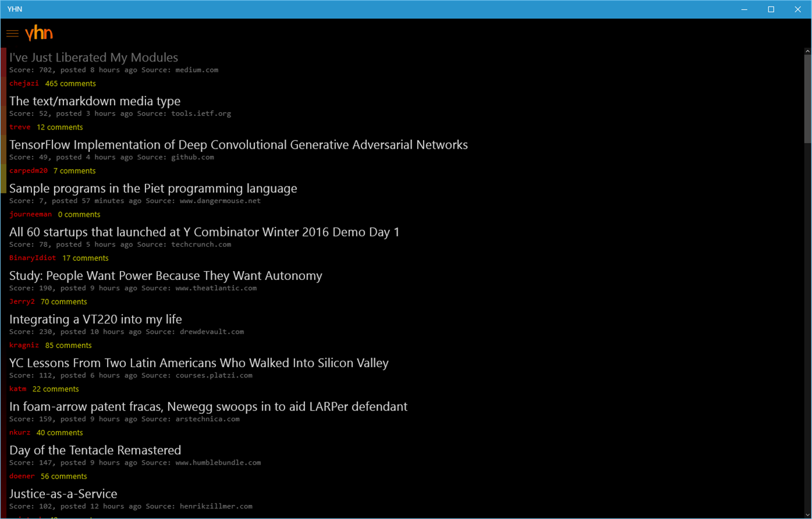The height and width of the screenshot is (519, 812).
Task: Click the vertical scrollbar thumb
Action: coord(808,99)
